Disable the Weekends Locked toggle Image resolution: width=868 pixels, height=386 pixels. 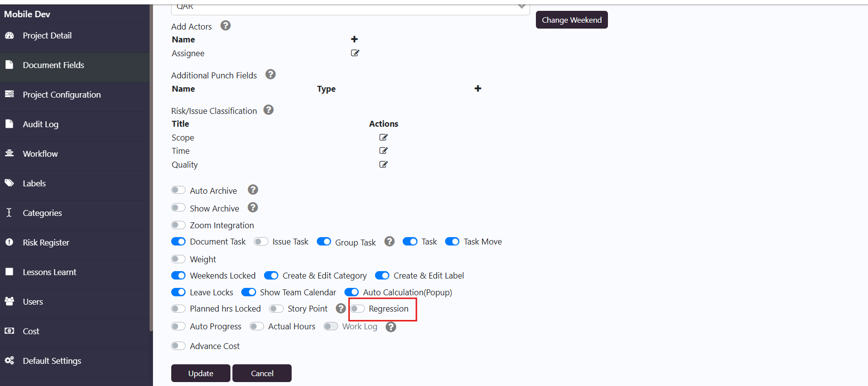point(178,276)
